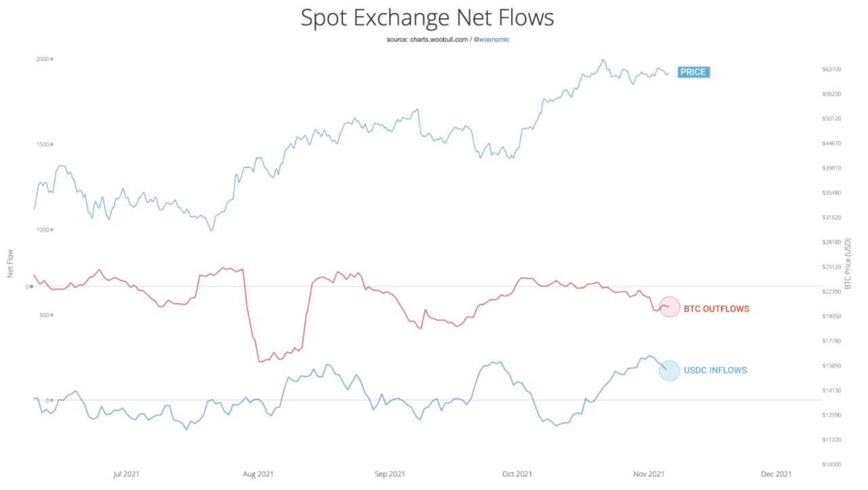Select the BTC OUTFLOWS series label

(x=716, y=309)
